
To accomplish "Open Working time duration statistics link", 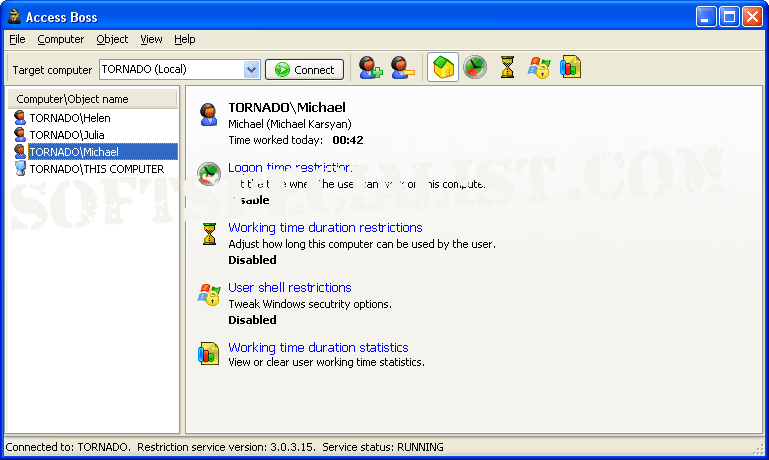I will click(318, 347).
